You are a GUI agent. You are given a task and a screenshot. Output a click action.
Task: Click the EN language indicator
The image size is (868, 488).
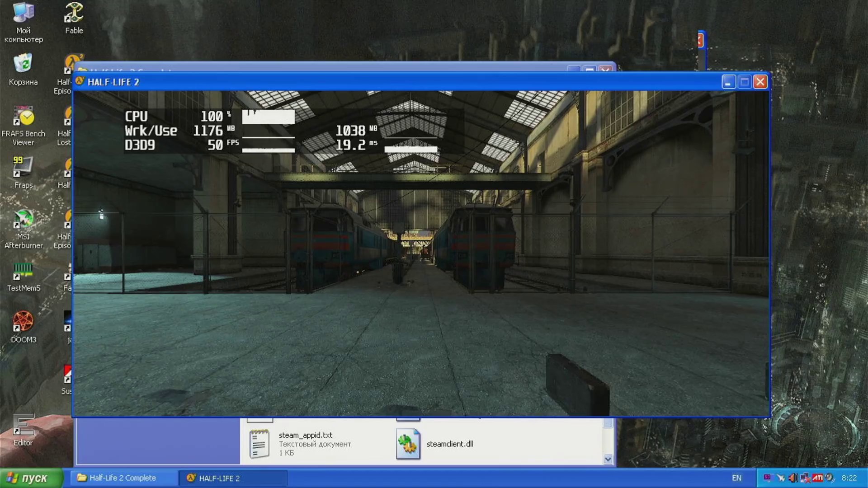tap(736, 478)
